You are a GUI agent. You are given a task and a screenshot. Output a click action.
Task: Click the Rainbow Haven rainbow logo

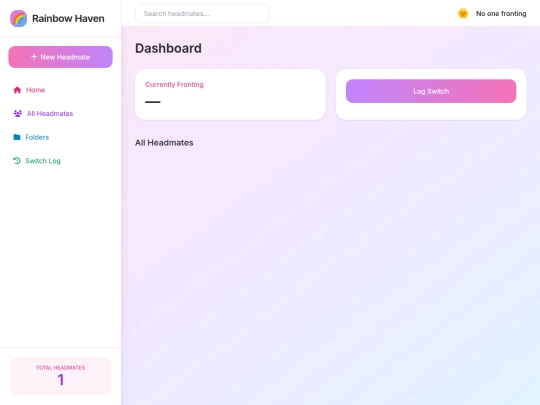coord(19,18)
